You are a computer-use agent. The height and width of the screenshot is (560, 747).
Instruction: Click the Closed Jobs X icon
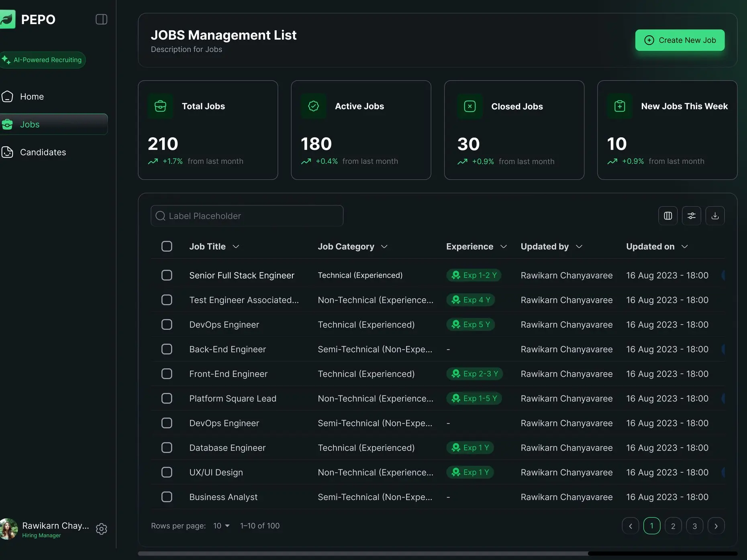pos(469,106)
